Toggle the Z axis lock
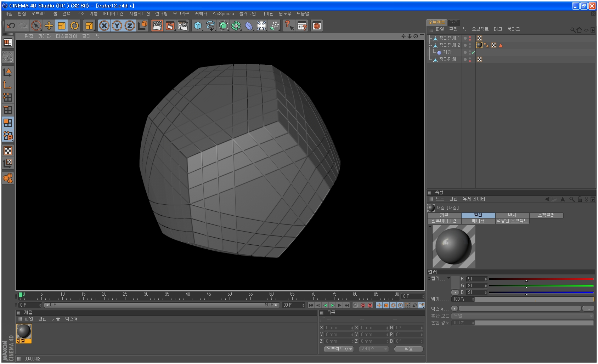Viewport: 598px width, 364px height. click(130, 25)
